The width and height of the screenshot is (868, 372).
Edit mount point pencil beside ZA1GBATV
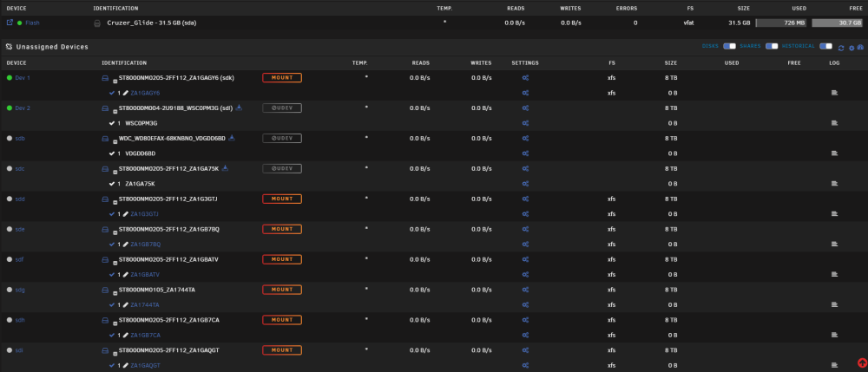[126, 274]
